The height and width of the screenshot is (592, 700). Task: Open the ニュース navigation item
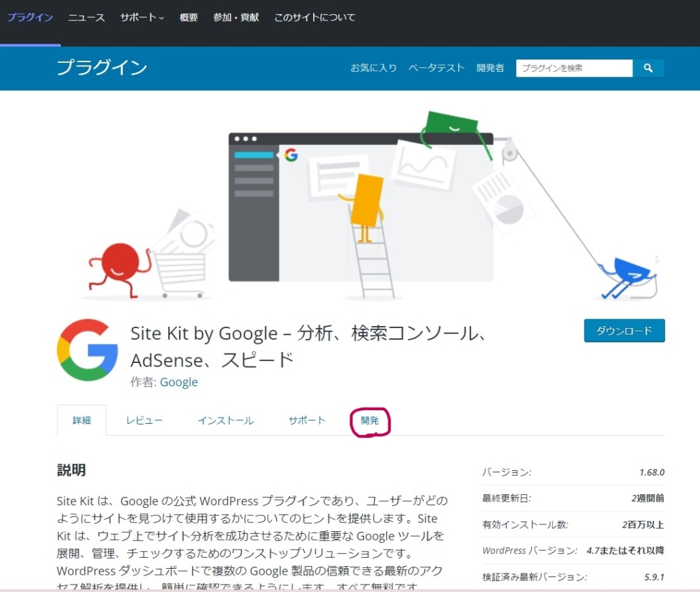tap(86, 17)
